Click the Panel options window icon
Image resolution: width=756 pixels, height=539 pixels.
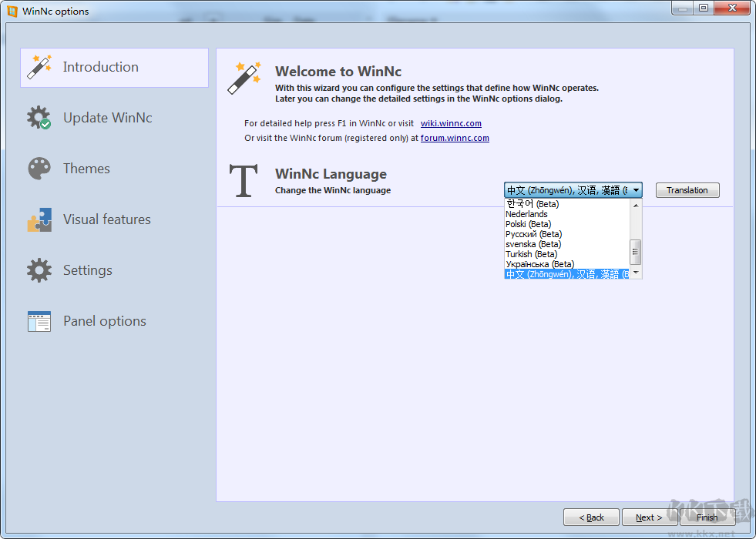coord(39,321)
